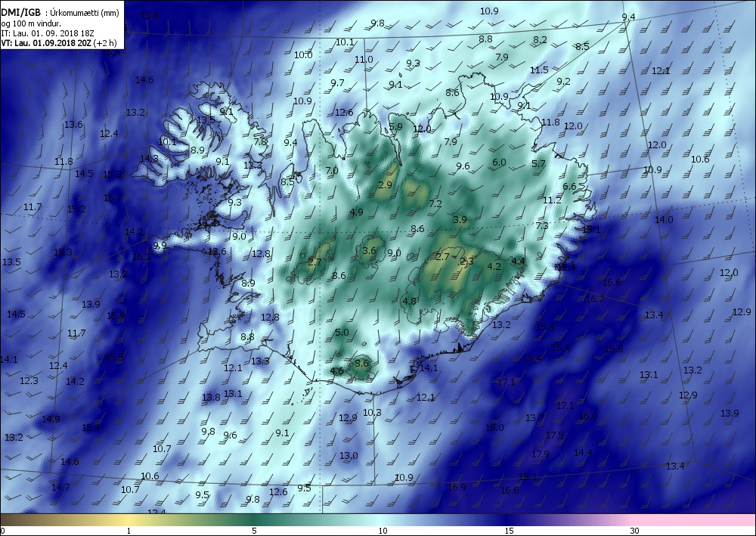The width and height of the screenshot is (756, 536).
Task: Click the map value "14.4"
Action: point(583,452)
